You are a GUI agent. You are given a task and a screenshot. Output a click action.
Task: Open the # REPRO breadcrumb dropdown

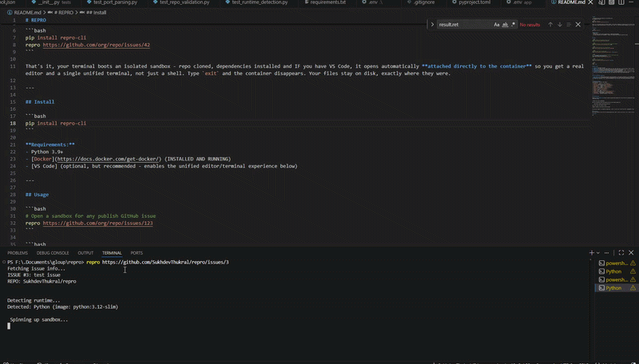pos(62,13)
